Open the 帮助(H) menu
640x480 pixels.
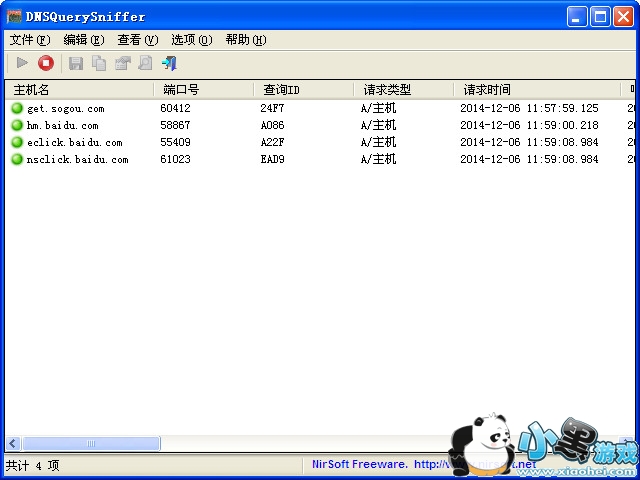point(245,40)
